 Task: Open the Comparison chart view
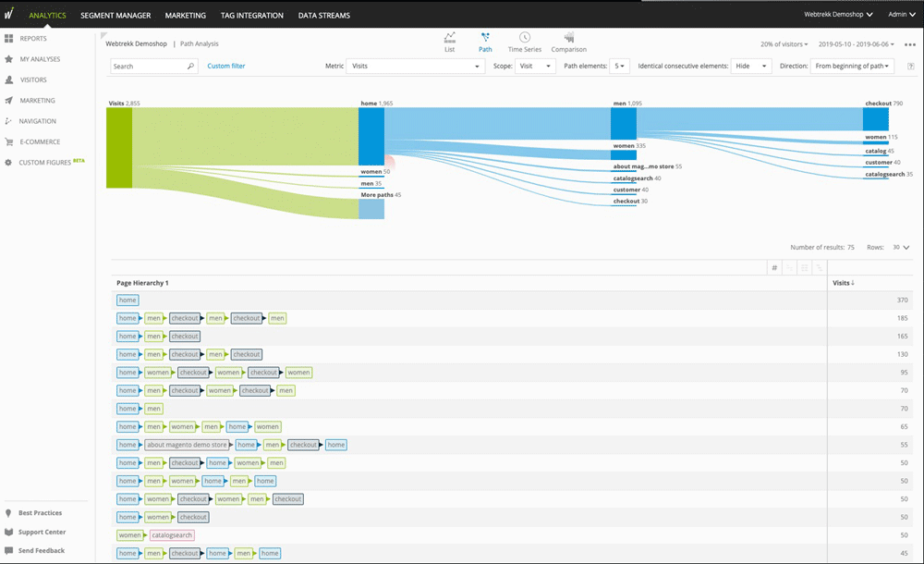(568, 38)
